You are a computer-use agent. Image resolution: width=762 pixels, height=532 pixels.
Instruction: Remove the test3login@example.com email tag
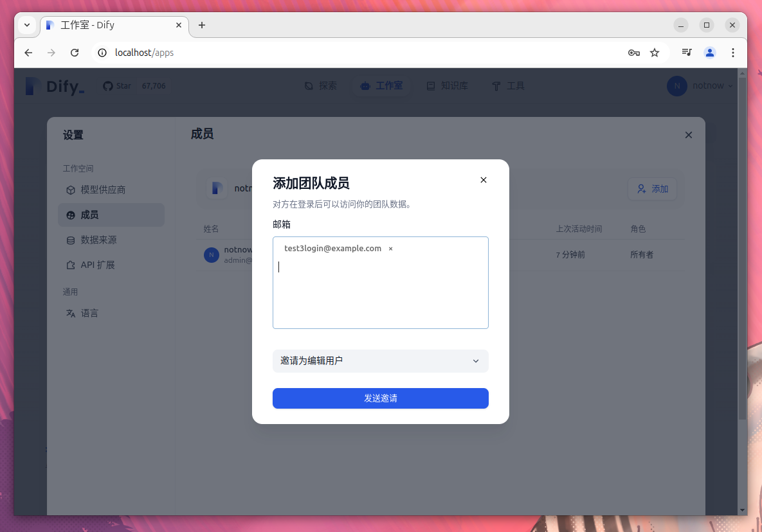pos(391,248)
